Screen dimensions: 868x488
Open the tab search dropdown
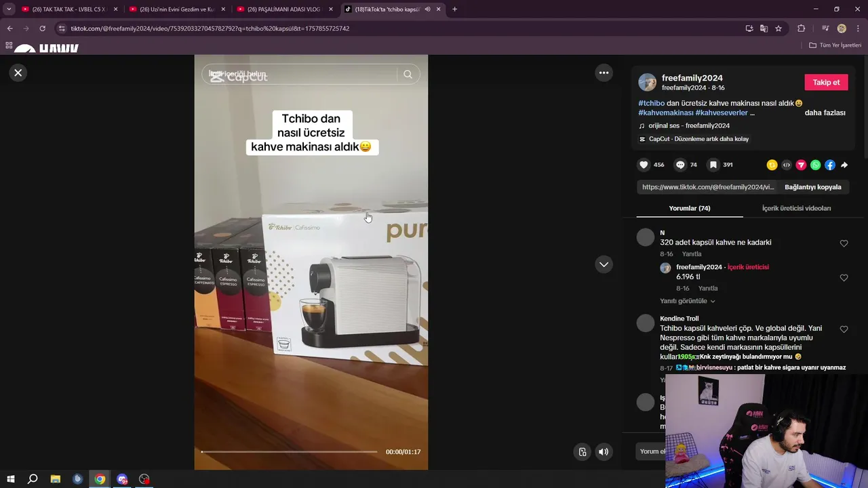tap(9, 9)
